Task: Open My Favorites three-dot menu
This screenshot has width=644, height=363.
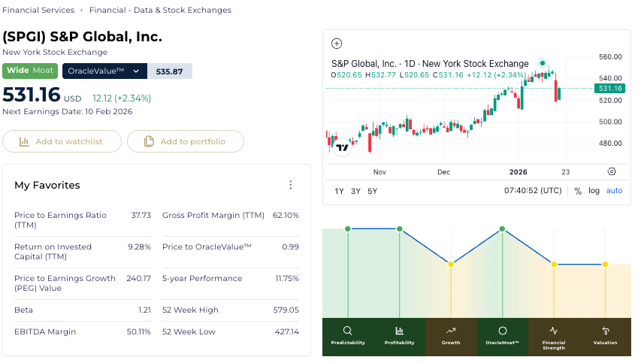Action: 291,185
